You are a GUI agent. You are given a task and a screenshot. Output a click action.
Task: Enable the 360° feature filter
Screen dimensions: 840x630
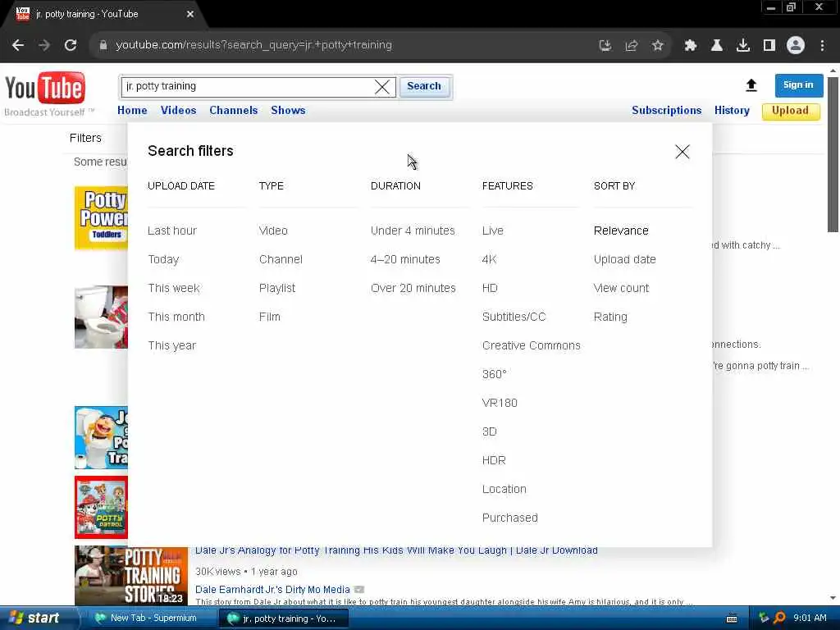point(494,374)
